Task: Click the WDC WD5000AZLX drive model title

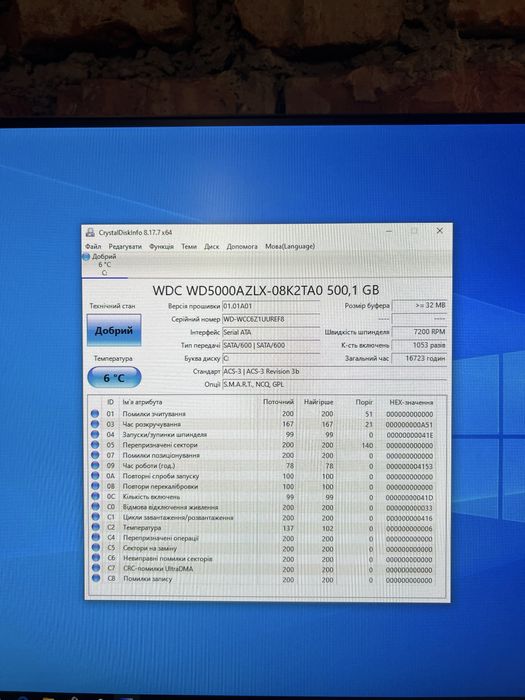Action: tap(266, 290)
